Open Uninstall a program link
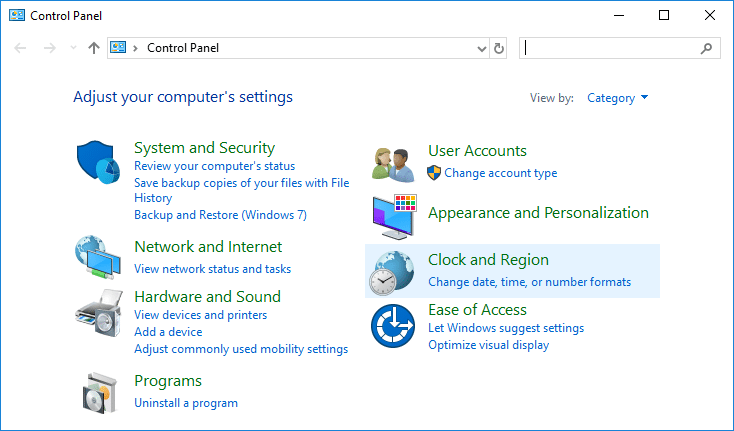 click(x=186, y=403)
